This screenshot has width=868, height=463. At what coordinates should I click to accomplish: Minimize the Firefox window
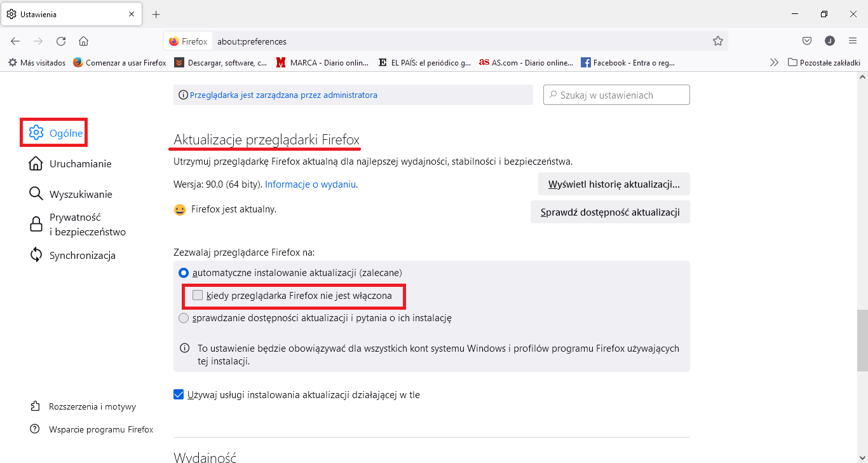tap(795, 14)
